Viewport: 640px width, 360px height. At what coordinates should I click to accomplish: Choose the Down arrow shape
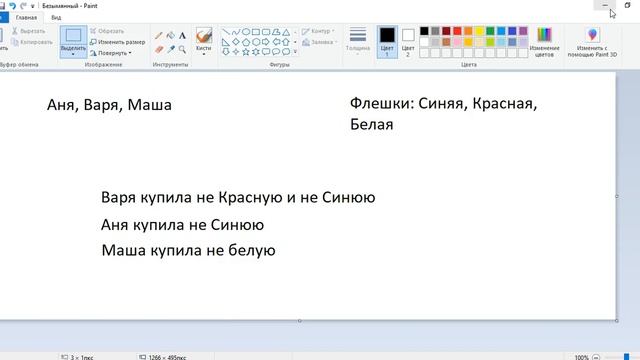pos(226,52)
